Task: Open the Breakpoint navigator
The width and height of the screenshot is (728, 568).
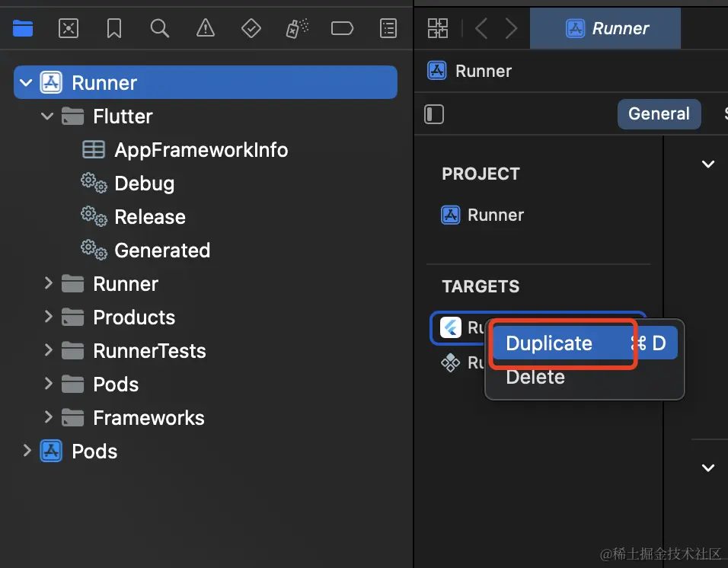Action: pos(342,28)
